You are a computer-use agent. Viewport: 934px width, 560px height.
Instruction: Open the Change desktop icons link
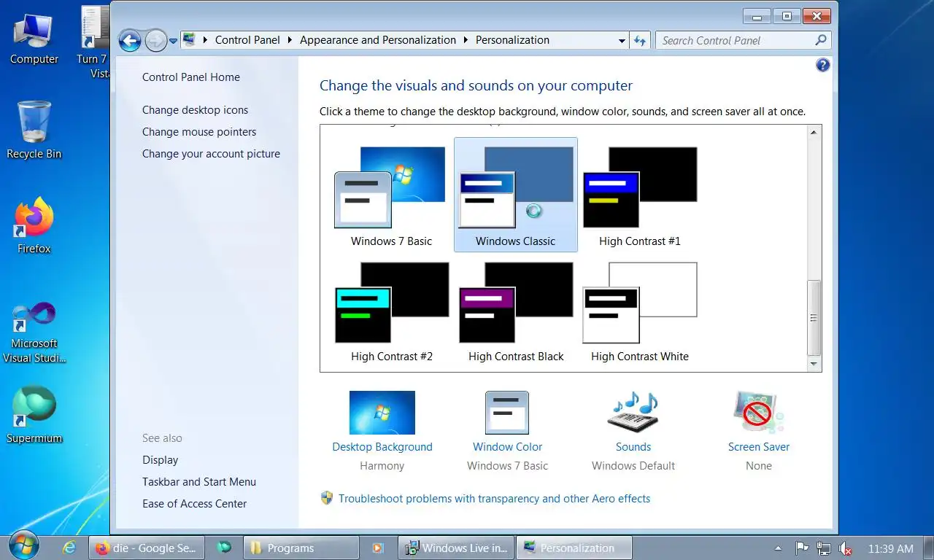click(195, 110)
